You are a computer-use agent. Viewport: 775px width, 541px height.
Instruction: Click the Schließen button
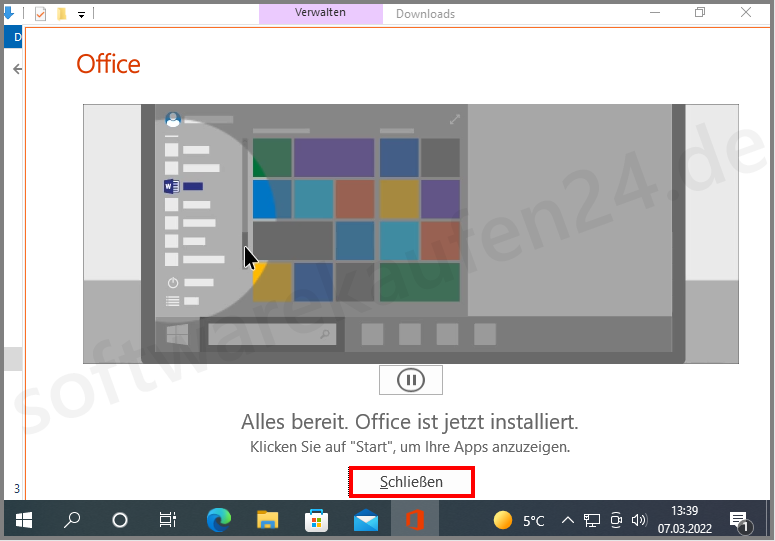(x=411, y=482)
